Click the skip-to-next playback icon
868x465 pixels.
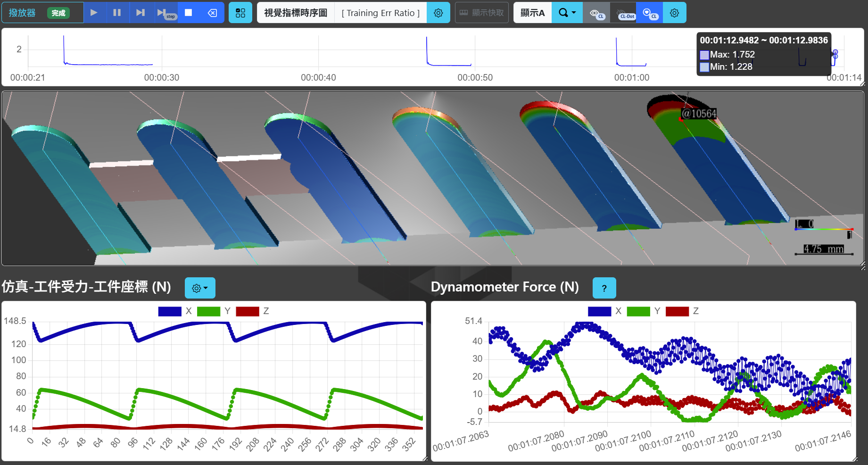pos(140,13)
